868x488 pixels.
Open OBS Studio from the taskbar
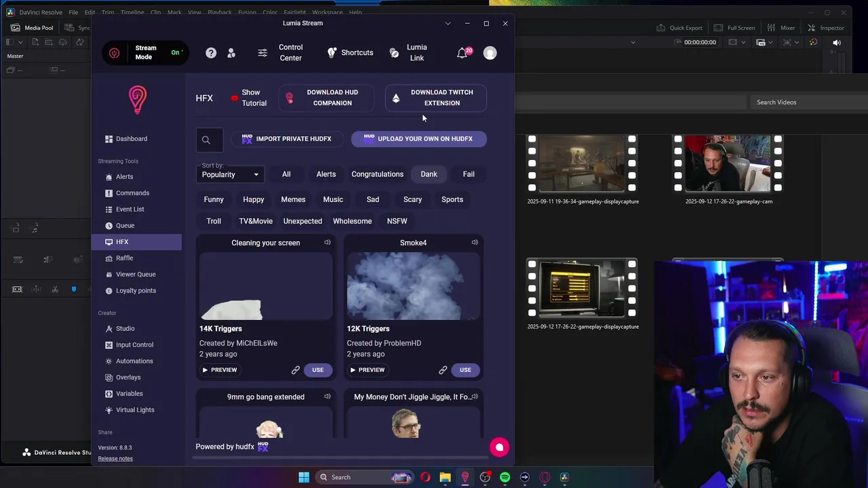tap(485, 477)
